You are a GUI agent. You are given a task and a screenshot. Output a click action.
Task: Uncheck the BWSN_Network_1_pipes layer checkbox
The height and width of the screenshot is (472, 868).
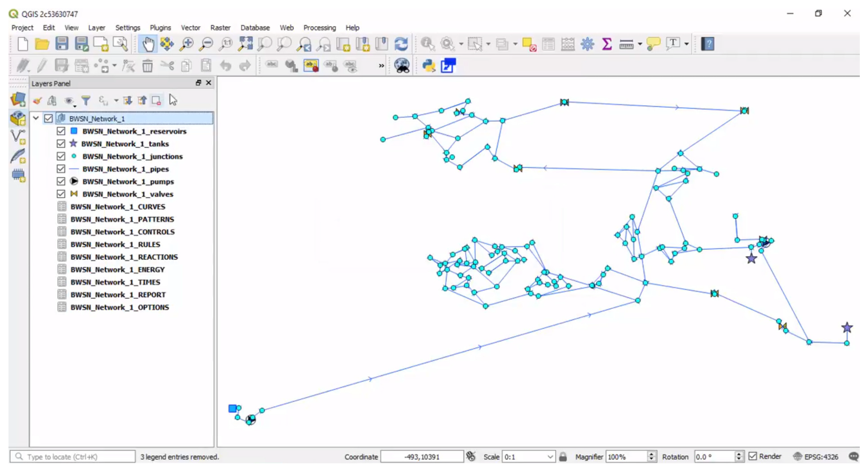click(61, 169)
